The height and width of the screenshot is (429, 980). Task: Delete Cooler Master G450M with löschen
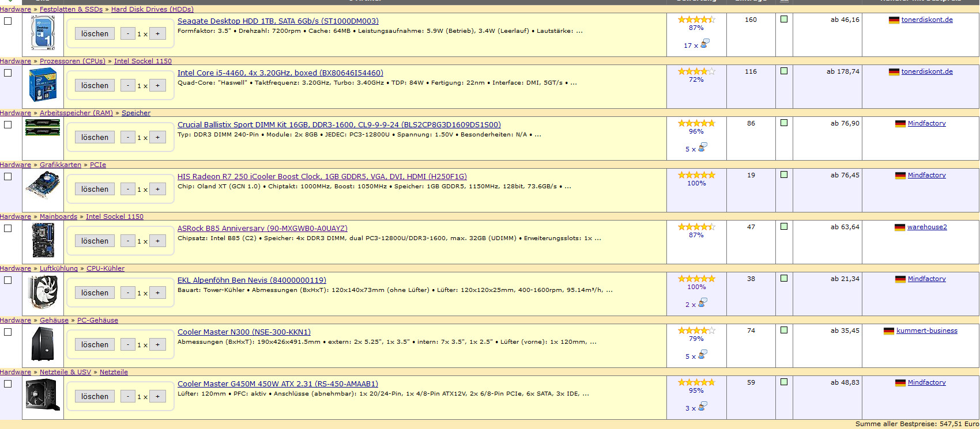tap(95, 396)
